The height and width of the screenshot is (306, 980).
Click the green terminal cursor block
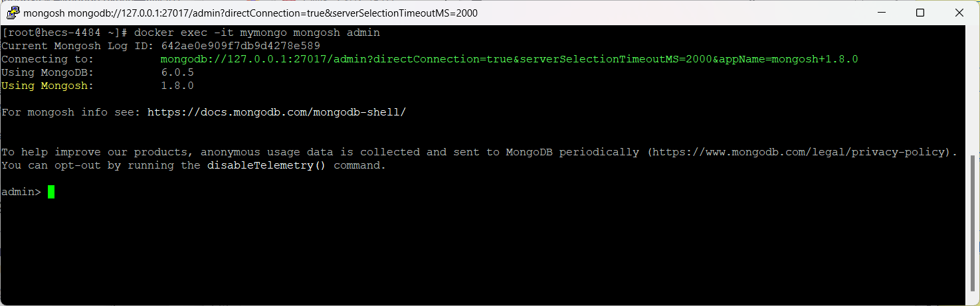click(51, 192)
